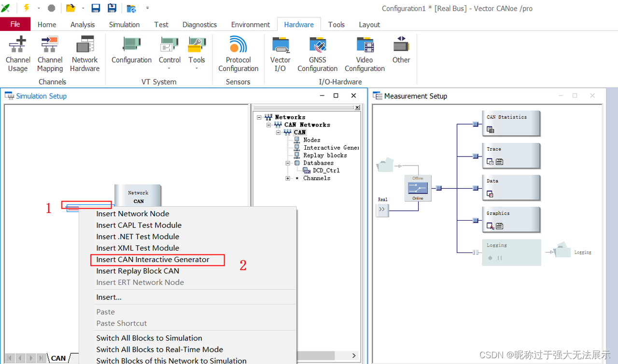Select the CAN tab at bottom of Simulation Setup
This screenshot has height=364, width=618.
(58, 358)
